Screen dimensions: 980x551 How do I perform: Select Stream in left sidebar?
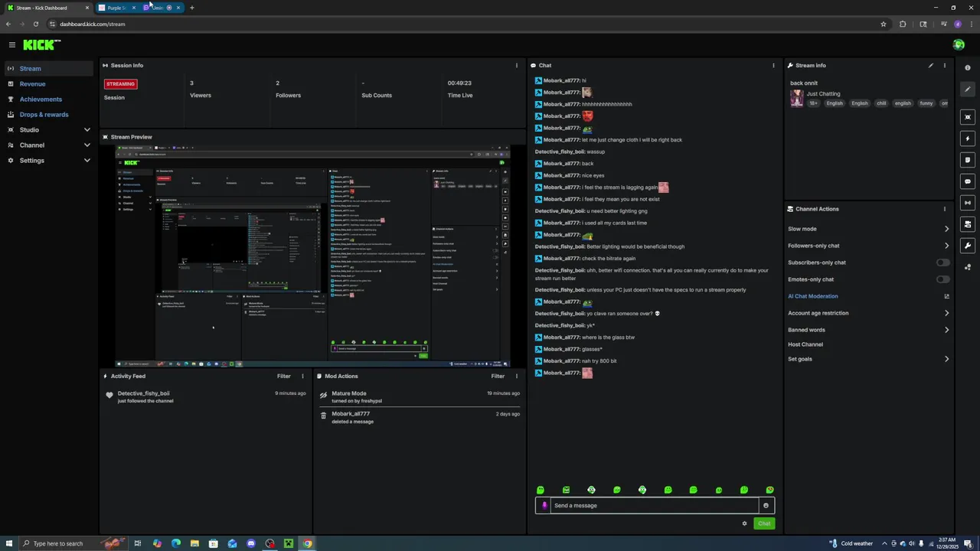[49, 69]
